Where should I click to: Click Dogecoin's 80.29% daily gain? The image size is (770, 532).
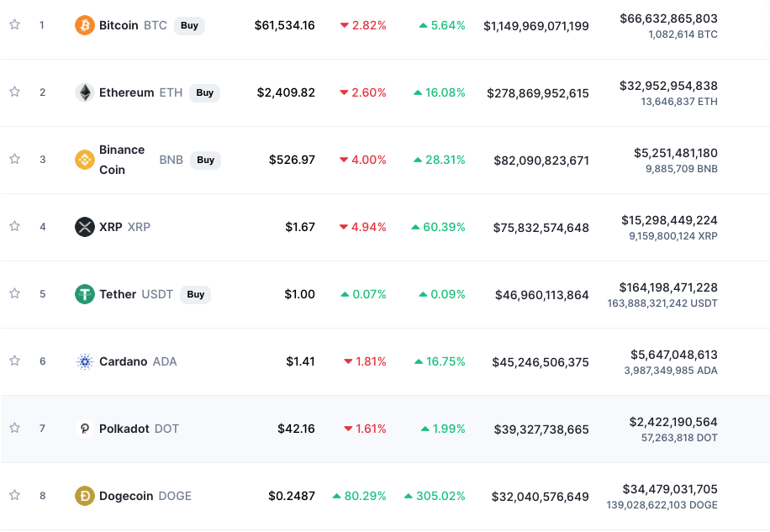pos(360,496)
